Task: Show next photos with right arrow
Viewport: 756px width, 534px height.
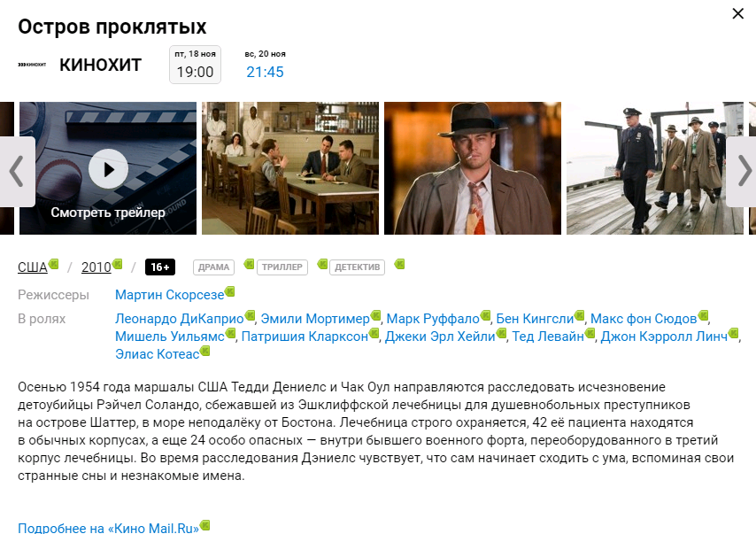Action: pos(742,171)
